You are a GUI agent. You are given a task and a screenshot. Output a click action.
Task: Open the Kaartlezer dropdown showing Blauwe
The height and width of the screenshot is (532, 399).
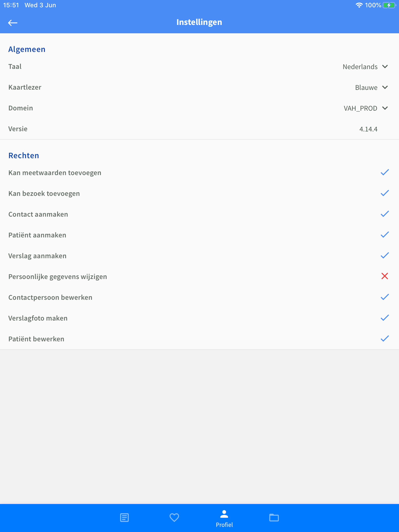coord(371,88)
